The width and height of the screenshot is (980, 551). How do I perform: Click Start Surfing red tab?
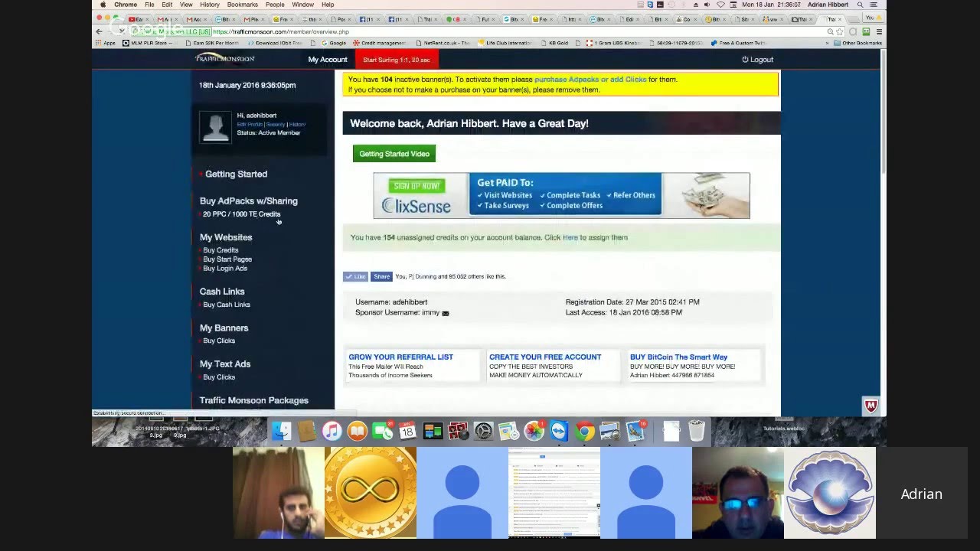397,60
